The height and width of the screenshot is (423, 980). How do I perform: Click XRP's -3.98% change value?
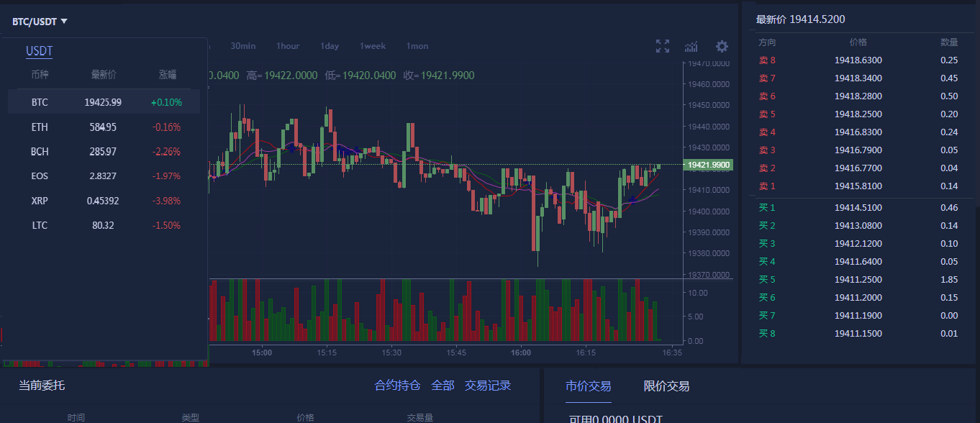point(166,200)
